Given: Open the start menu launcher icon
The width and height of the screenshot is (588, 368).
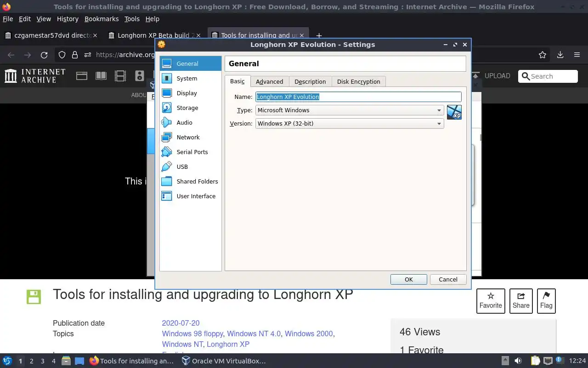Looking at the screenshot, I should point(7,361).
